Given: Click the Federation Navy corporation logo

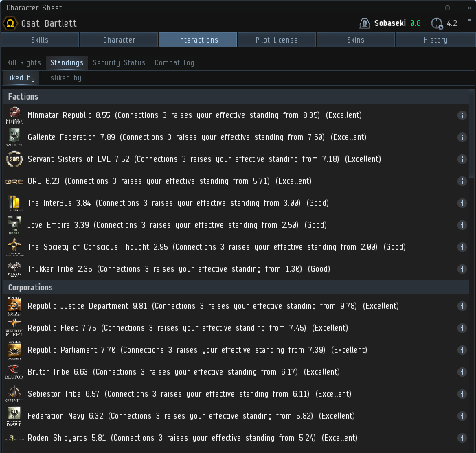Looking at the screenshot, I should (x=14, y=416).
